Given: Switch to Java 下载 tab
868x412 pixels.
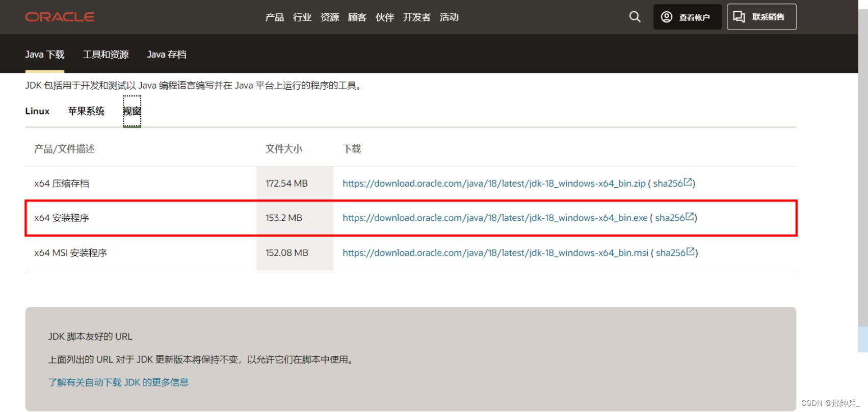Looking at the screenshot, I should click(x=45, y=55).
